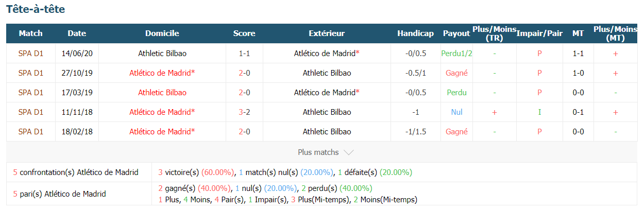Click the Date column header

[x=77, y=33]
